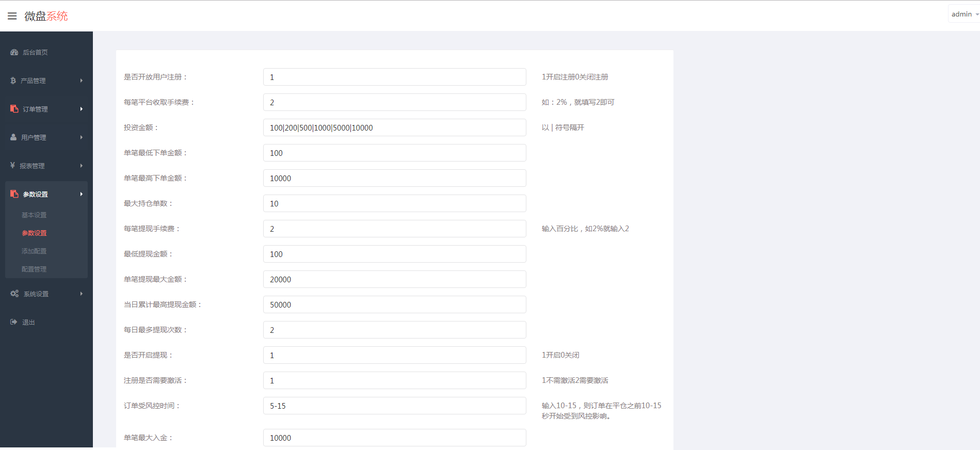Viewport: 980px width, 450px height.
Task: Collapse the 参数设置 submenu arrow
Action: pyautogui.click(x=82, y=194)
